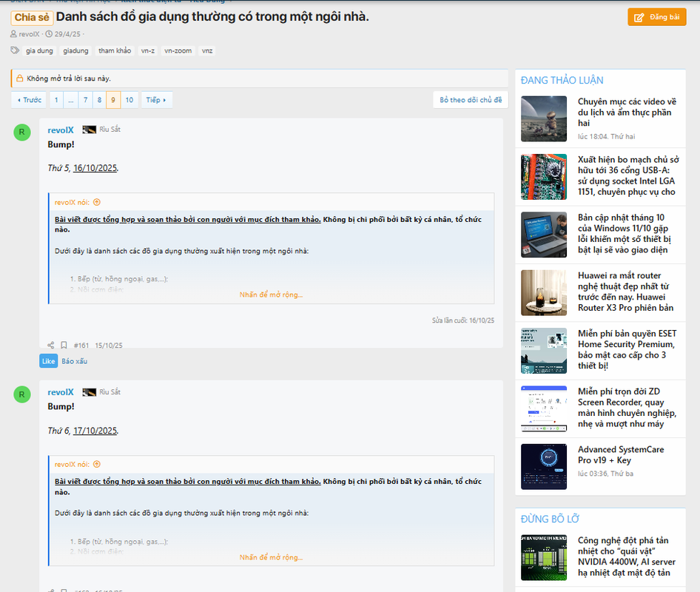Go to previous page with Trước
This screenshot has width=700, height=592.
pyautogui.click(x=29, y=100)
